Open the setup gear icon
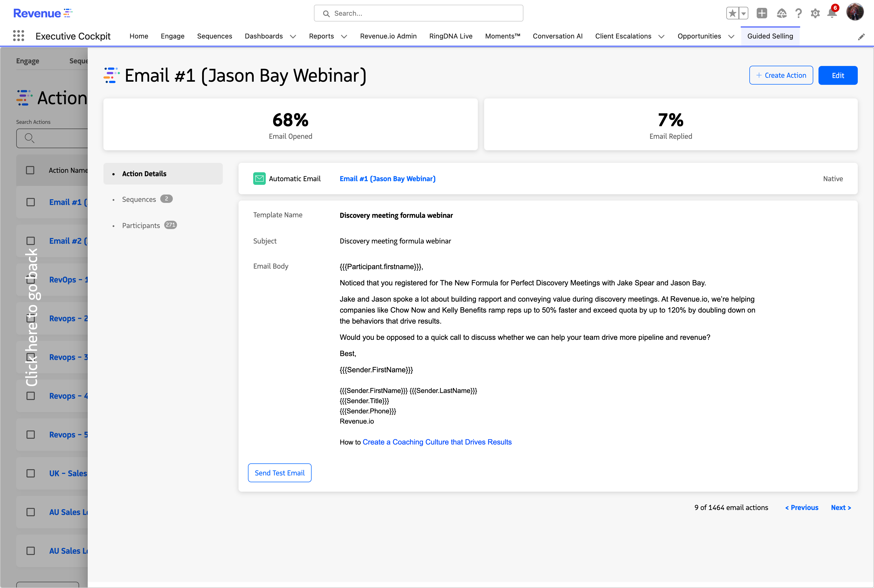Screen dimensions: 874x588 click(815, 14)
